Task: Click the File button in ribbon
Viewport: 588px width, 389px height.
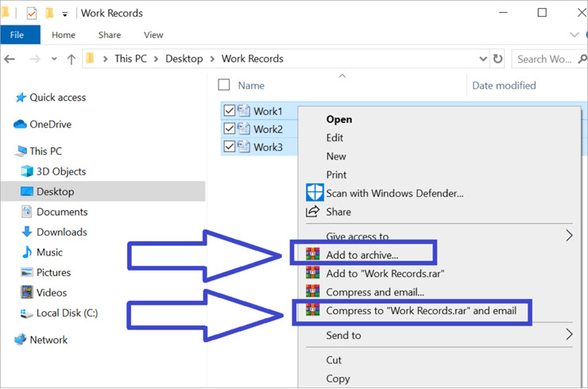Action: coord(17,35)
